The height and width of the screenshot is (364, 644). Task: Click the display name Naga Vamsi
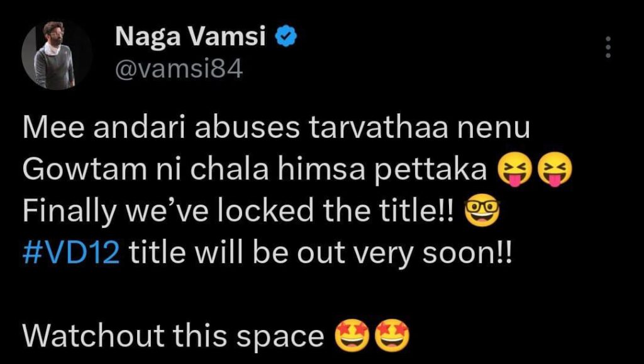[x=190, y=38]
